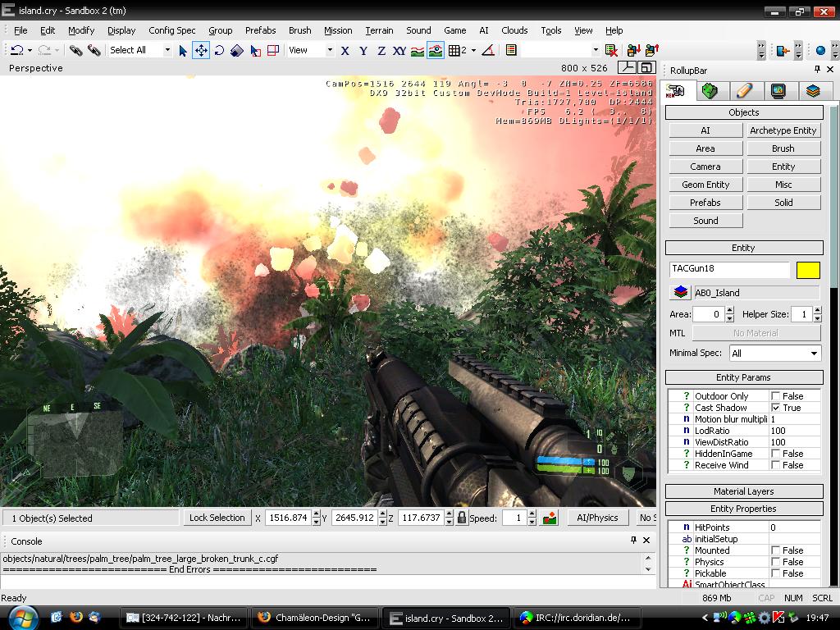Viewport: 840px width, 630px height.
Task: Select the arrow Select tool
Action: click(x=183, y=50)
